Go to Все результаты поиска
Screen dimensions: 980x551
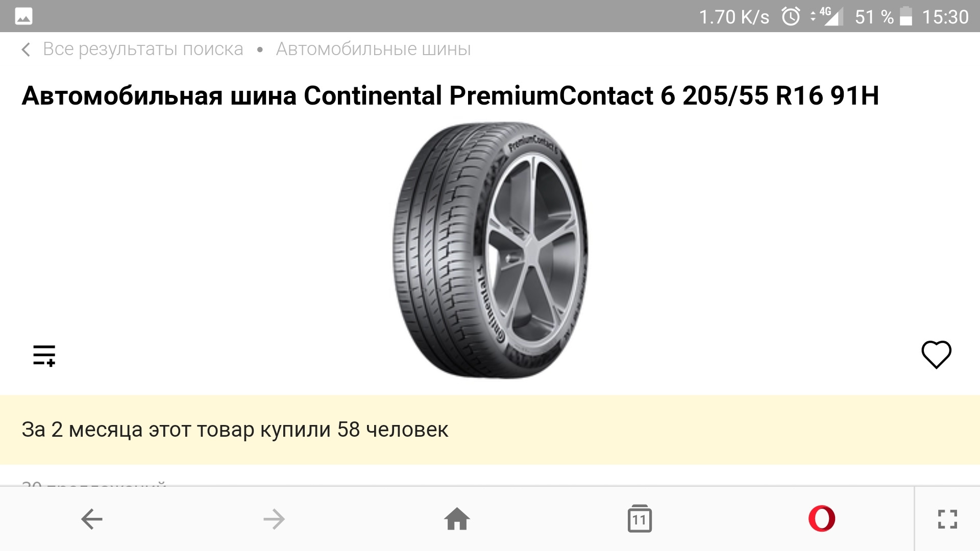coord(143,49)
